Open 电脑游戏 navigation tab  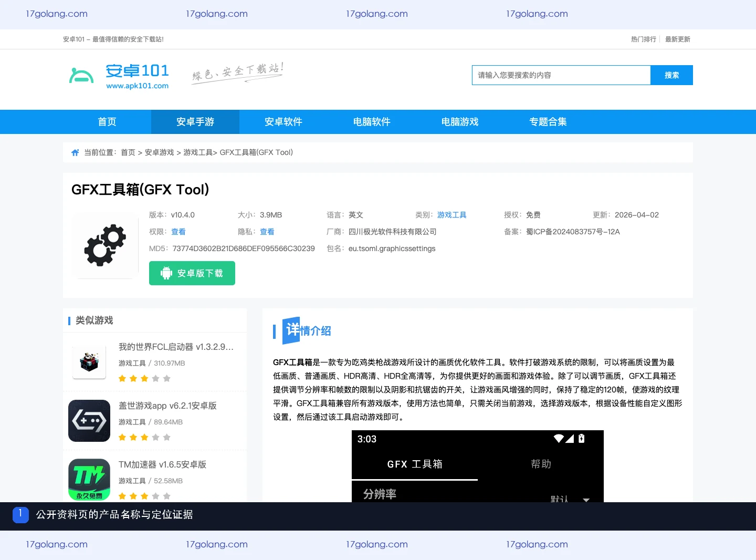tap(460, 122)
